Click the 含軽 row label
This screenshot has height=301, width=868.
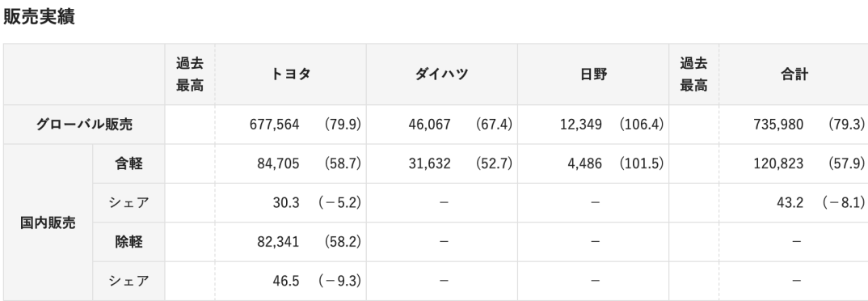(x=129, y=163)
